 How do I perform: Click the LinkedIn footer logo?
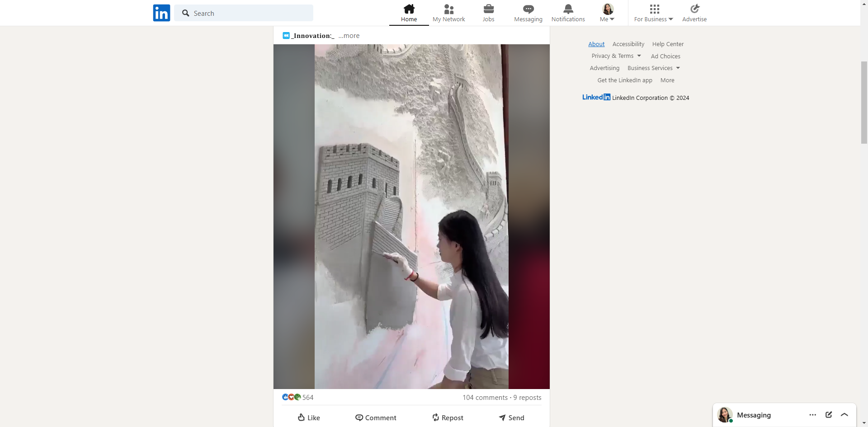tap(596, 97)
